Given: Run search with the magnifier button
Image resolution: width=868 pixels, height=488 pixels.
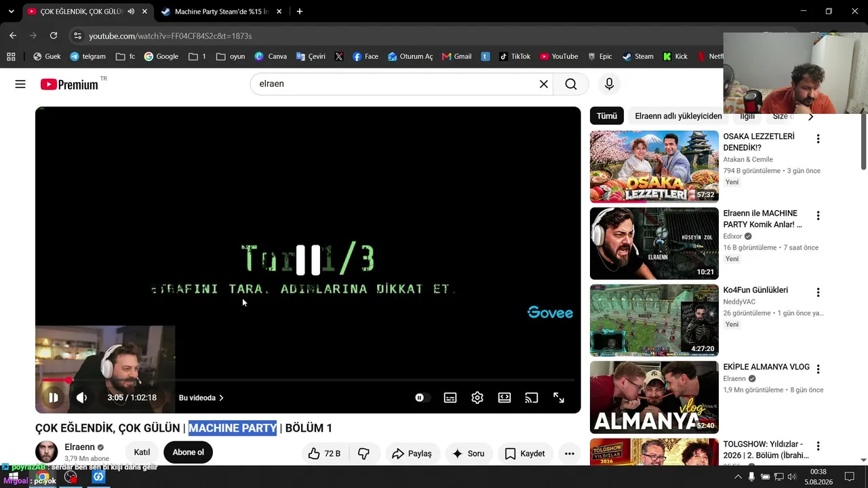Looking at the screenshot, I should [571, 84].
